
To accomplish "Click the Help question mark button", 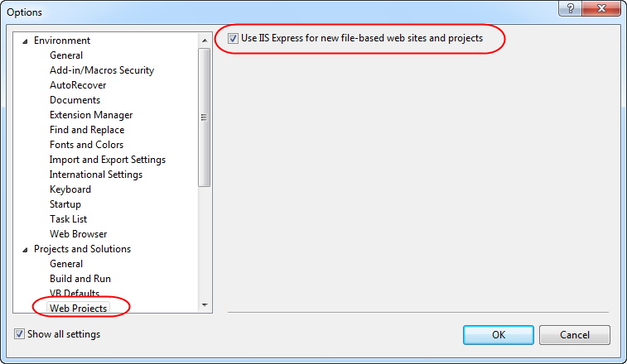I will [x=570, y=9].
